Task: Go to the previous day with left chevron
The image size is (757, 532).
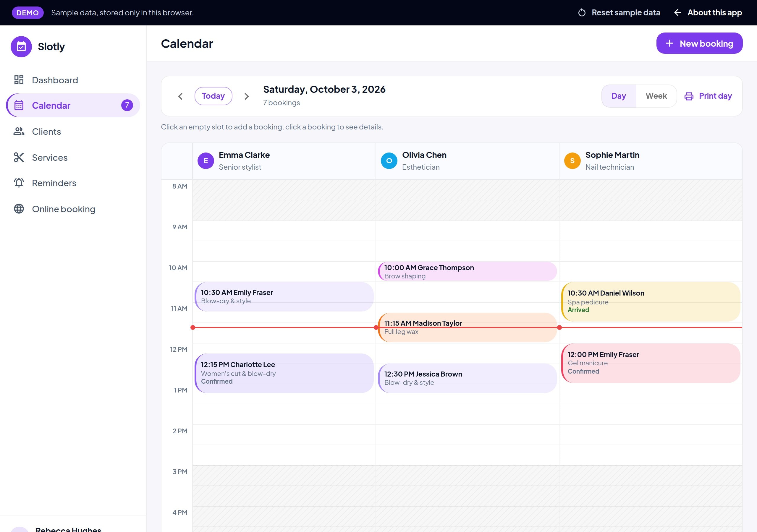Action: point(180,96)
